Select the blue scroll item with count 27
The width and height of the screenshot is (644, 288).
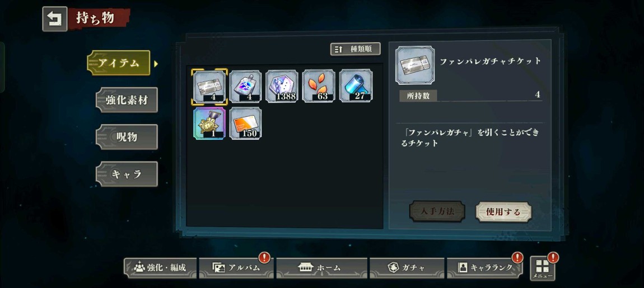tap(356, 87)
